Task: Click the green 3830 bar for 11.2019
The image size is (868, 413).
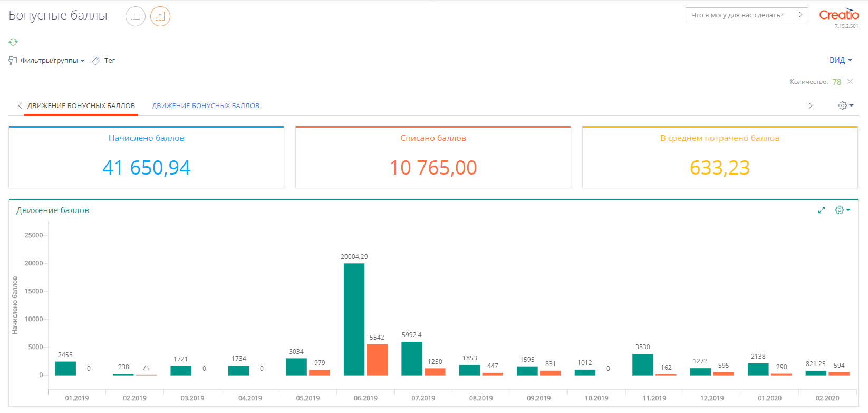Action: 643,364
